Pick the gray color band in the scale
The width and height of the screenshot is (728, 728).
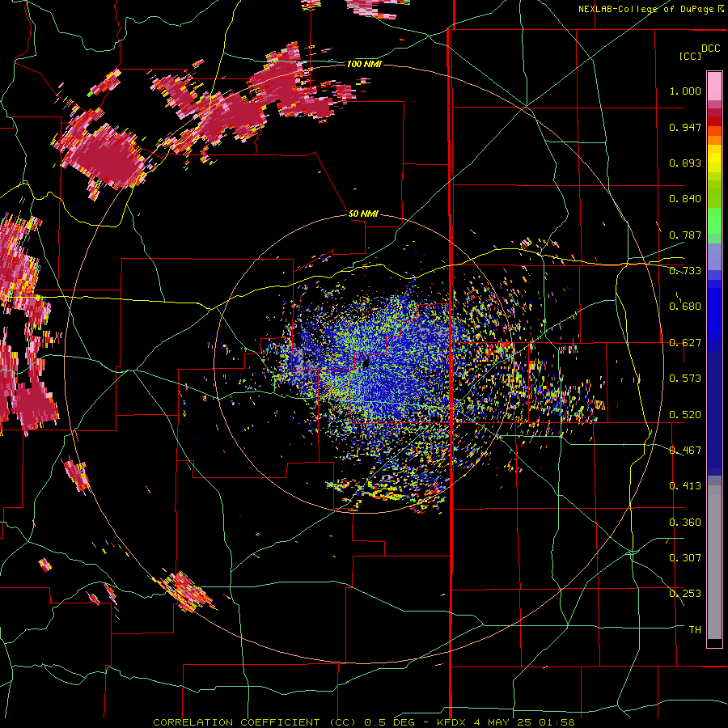click(714, 562)
